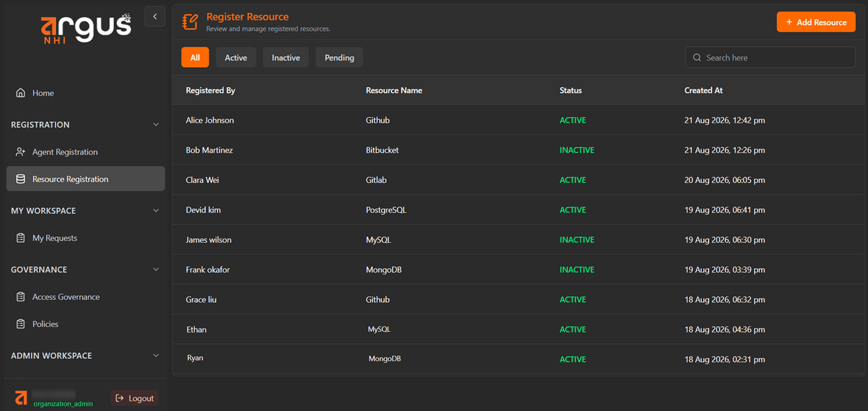
Task: Toggle the ADMIN WORKSPACE section chevron
Action: 156,356
